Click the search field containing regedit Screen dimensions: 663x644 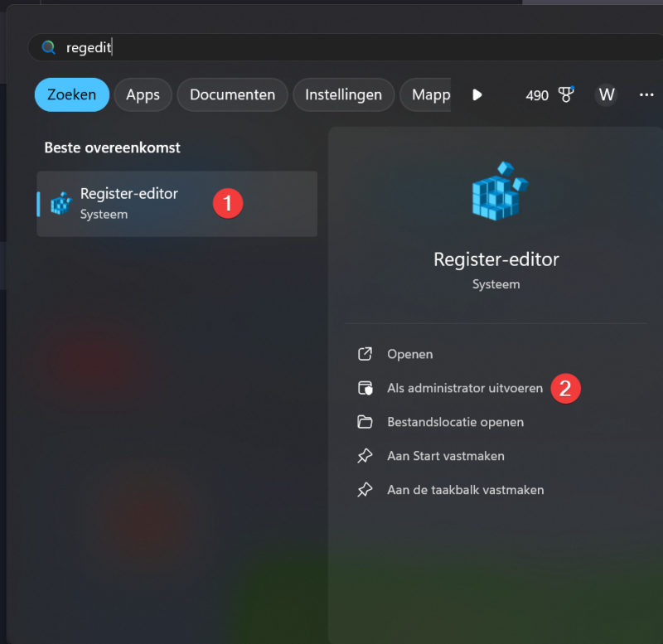point(331,48)
